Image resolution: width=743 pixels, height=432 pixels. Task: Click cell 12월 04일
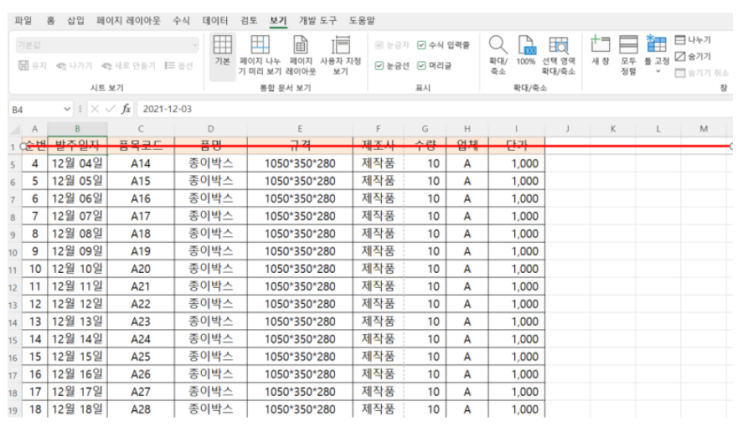coord(77,164)
